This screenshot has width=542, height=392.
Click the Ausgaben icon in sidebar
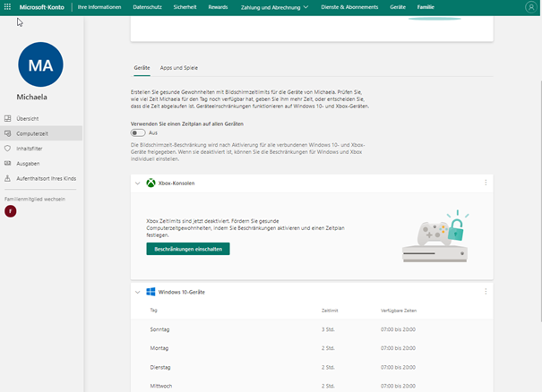click(8, 164)
